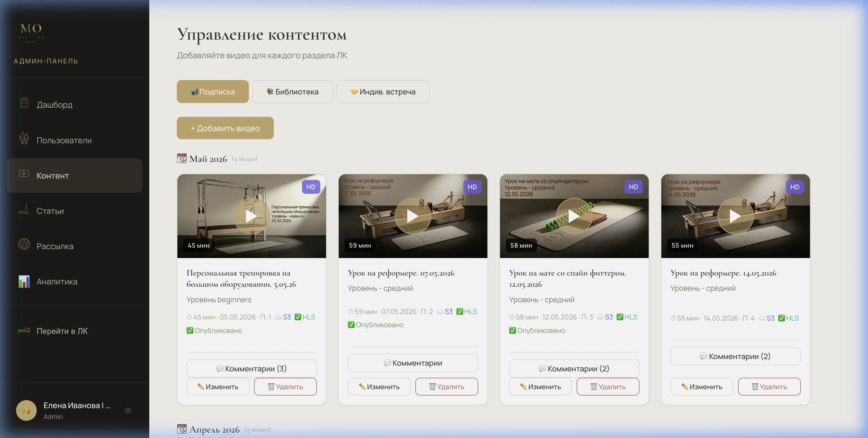Select the Подписка tab

tap(213, 92)
